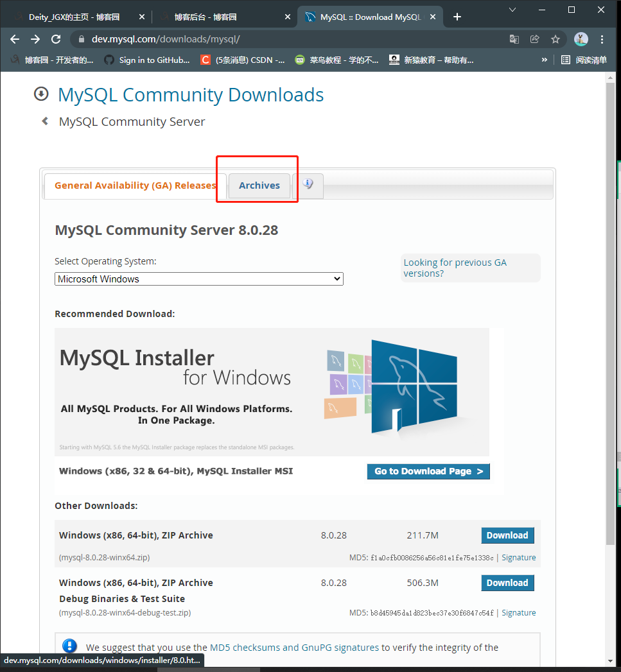
Task: Click the Go to Download Page button
Action: click(x=428, y=472)
